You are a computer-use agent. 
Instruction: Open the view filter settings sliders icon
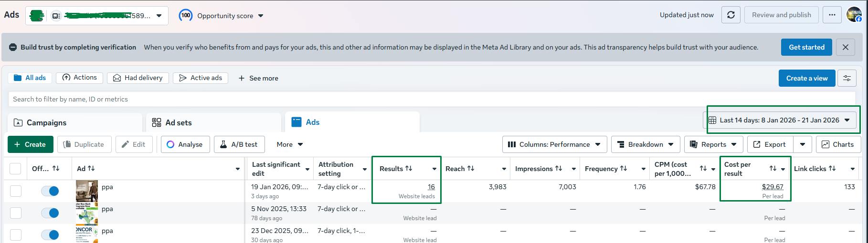(847, 78)
